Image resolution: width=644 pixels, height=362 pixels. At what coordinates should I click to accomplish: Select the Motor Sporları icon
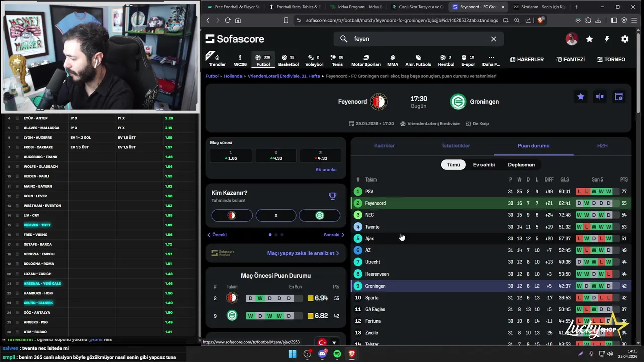[366, 60]
